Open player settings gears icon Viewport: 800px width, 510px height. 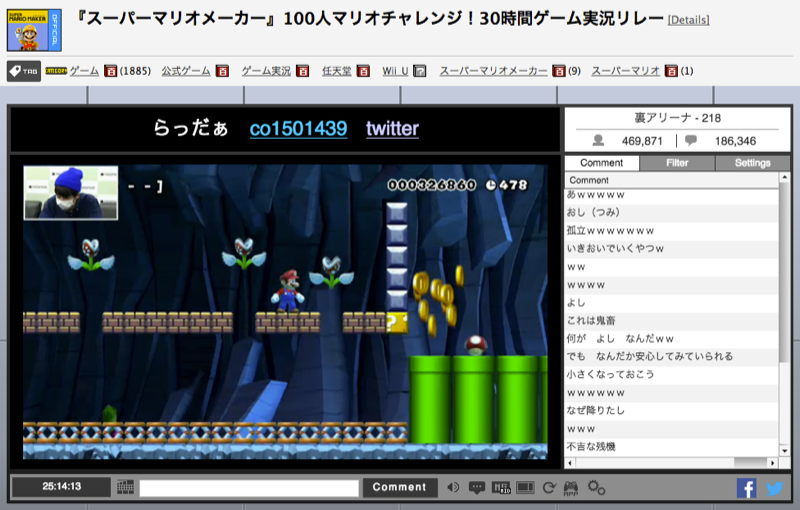point(596,488)
